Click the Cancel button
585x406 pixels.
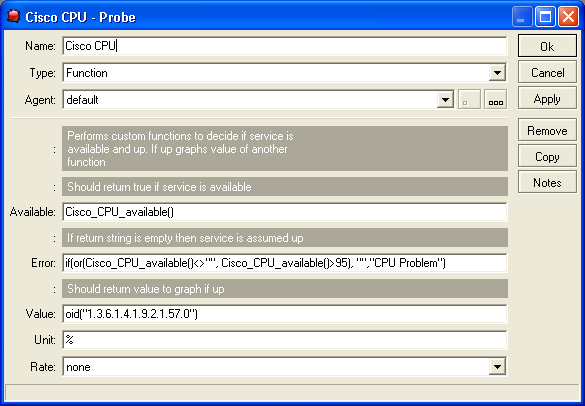coord(547,72)
